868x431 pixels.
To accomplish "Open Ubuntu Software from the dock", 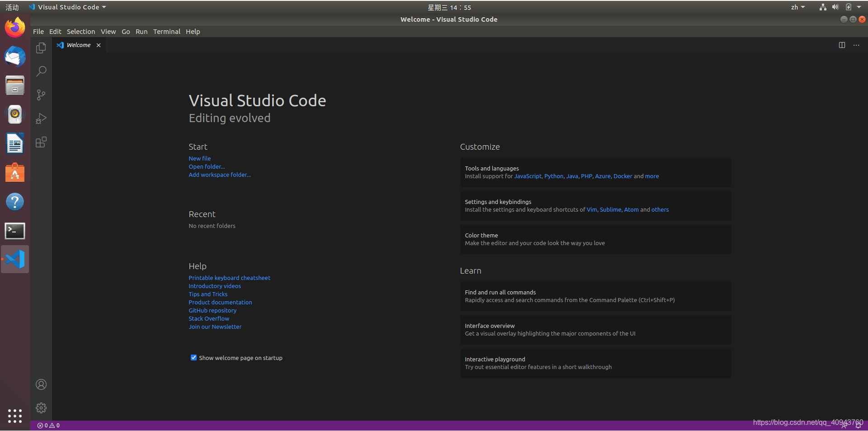I will [x=15, y=173].
